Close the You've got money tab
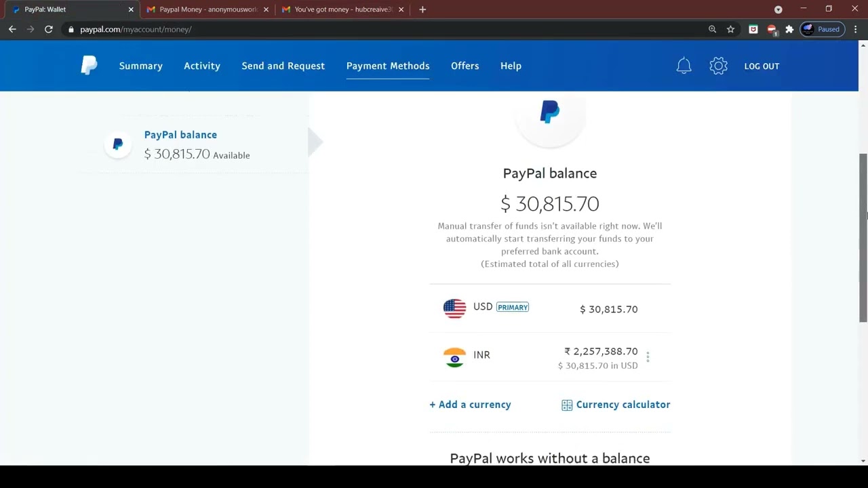The width and height of the screenshot is (868, 488). tap(401, 9)
